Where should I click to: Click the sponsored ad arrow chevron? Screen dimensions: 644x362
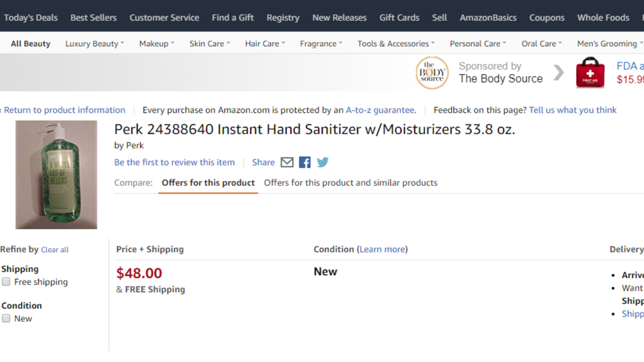559,73
